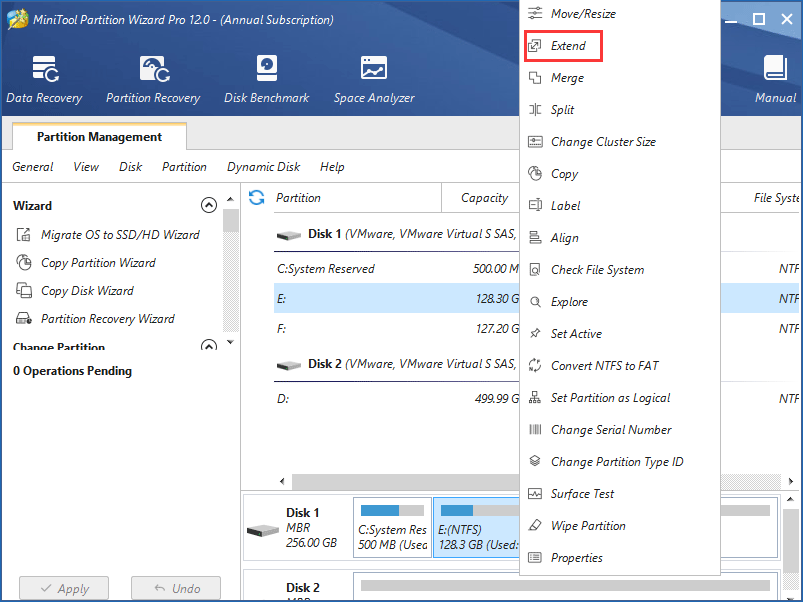Start the Space Analyzer tool
803x602 pixels.
(x=374, y=79)
